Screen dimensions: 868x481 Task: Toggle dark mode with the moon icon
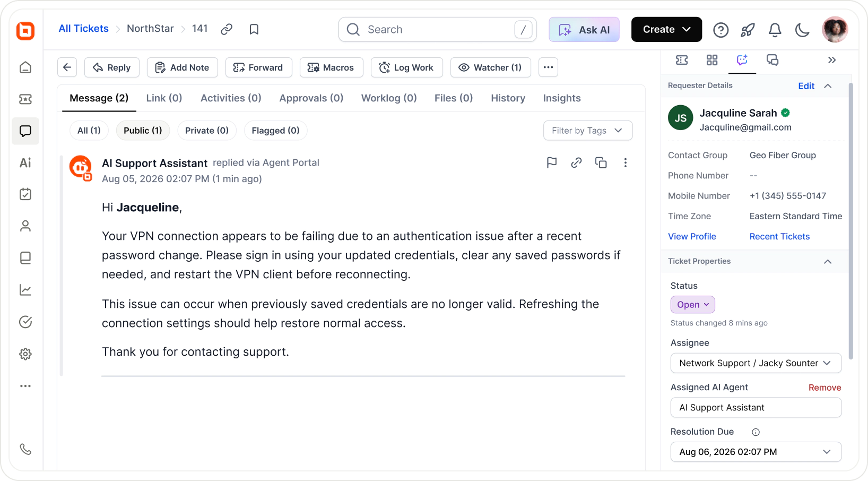click(802, 30)
